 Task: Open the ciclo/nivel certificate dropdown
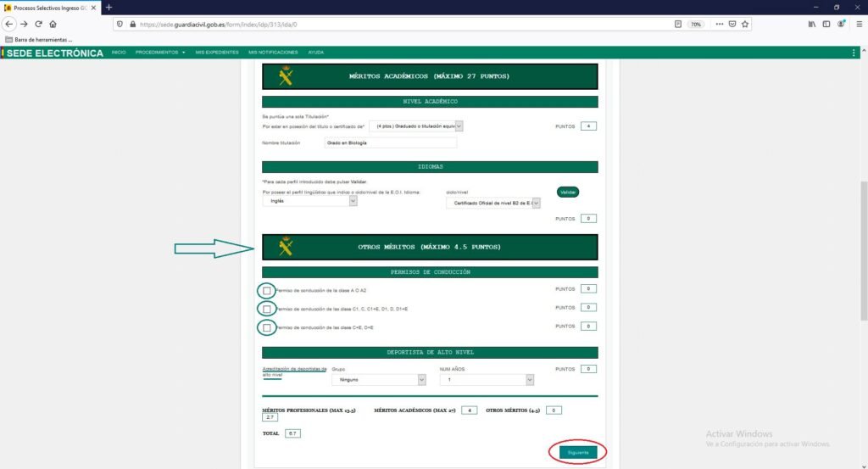coord(492,204)
